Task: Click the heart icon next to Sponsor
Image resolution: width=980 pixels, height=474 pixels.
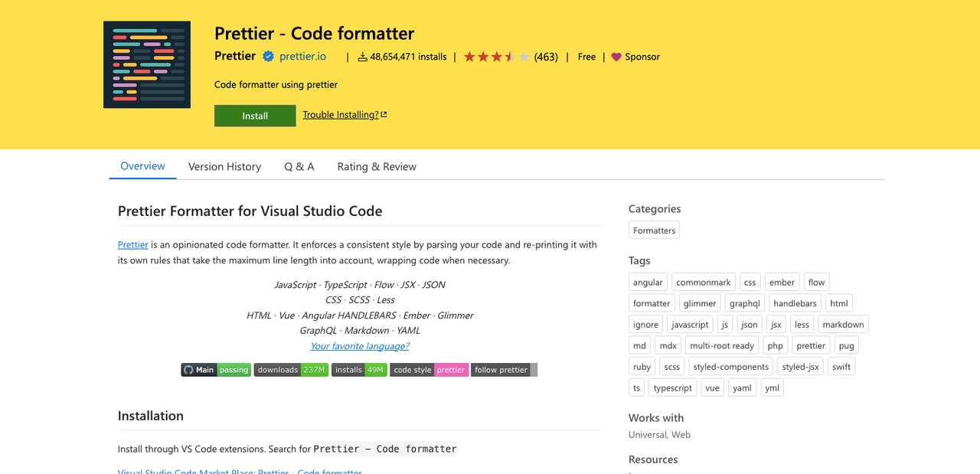Action: [616, 57]
